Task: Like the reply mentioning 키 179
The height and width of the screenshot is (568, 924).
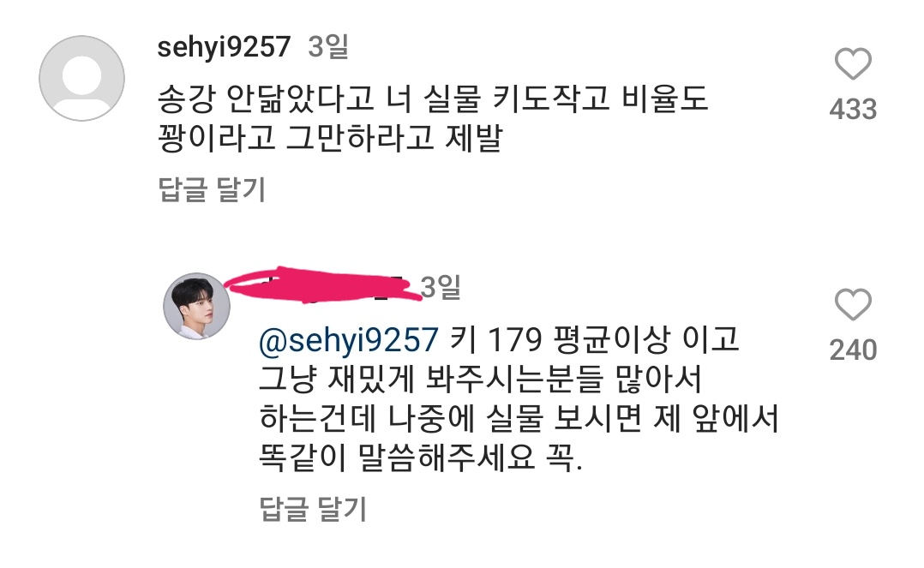Action: pyautogui.click(x=853, y=305)
